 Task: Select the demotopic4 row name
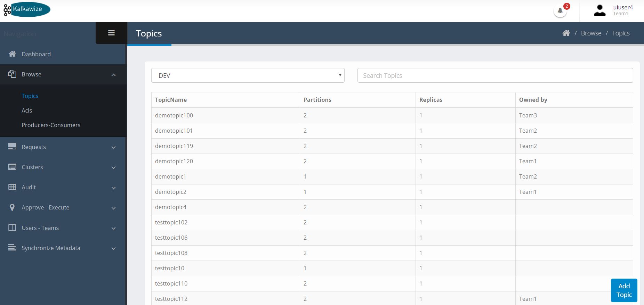(x=171, y=207)
